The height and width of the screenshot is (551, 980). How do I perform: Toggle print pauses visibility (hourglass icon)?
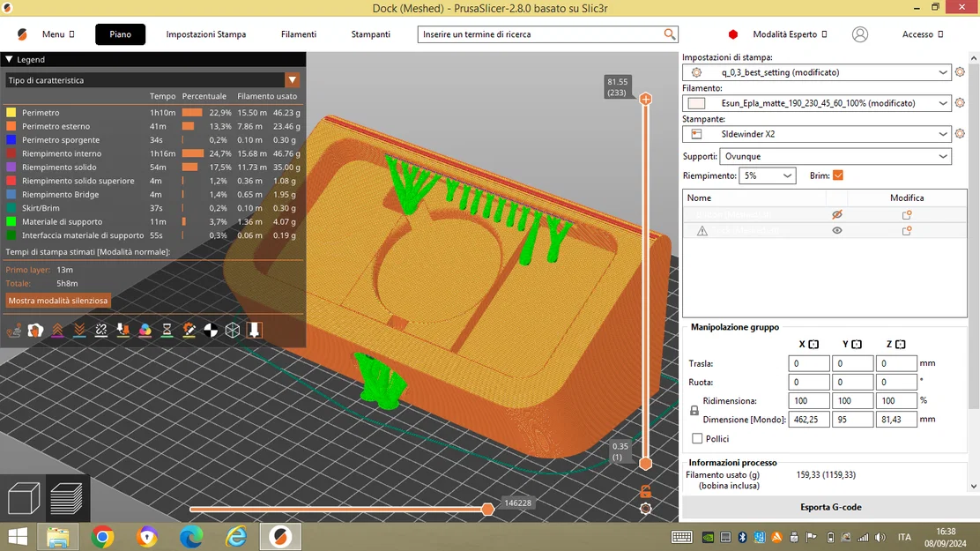[167, 331]
